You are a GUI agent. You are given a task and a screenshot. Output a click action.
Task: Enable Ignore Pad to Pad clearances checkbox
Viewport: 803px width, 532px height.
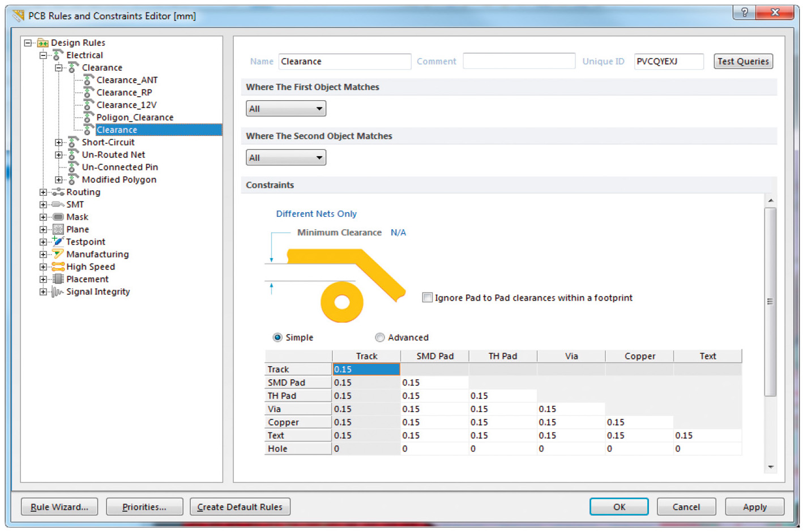click(428, 298)
